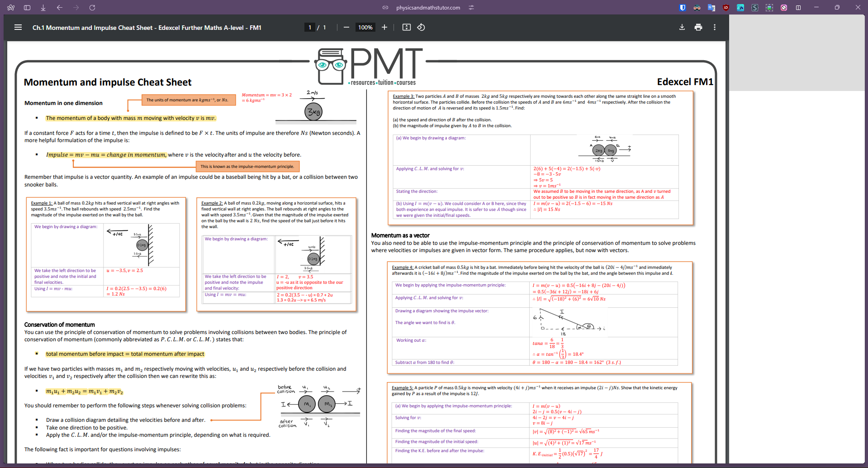Screen dimensions: 868x468
Task: Rotate the PDF counterclockwise
Action: (421, 27)
